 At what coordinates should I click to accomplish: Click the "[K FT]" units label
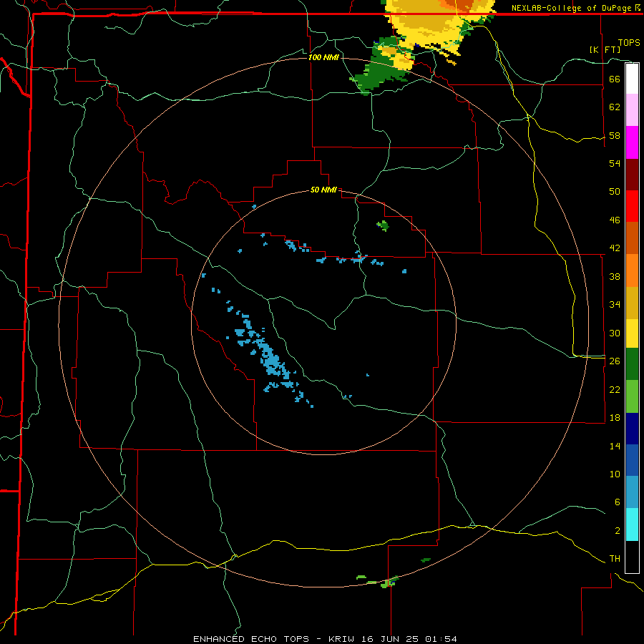(x=605, y=50)
